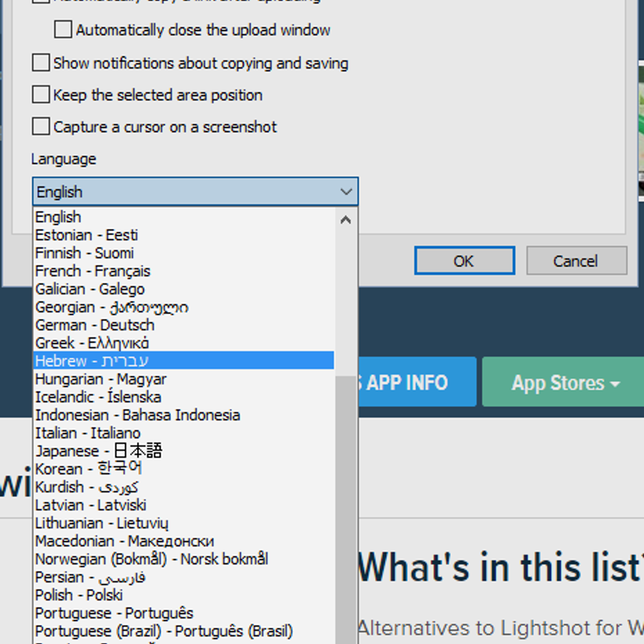Pick Norwegian (Bokmål) - Norsk bokmål
The width and height of the screenshot is (644, 644).
coord(184,559)
